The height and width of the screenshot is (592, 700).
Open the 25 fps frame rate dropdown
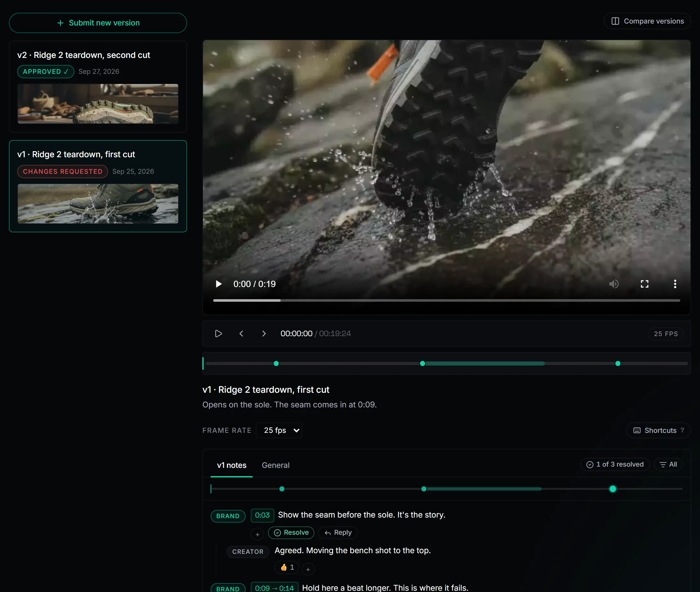click(279, 430)
